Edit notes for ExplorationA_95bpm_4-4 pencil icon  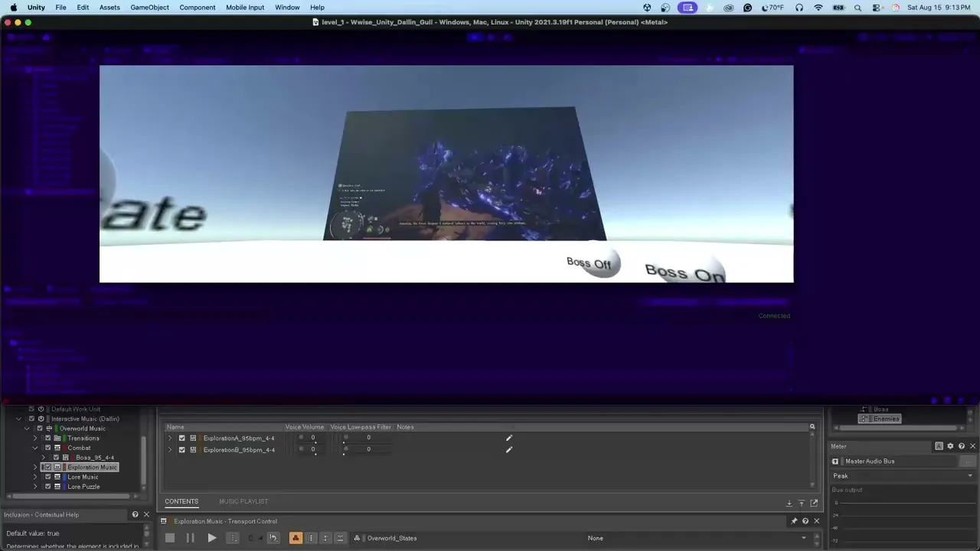[508, 438]
